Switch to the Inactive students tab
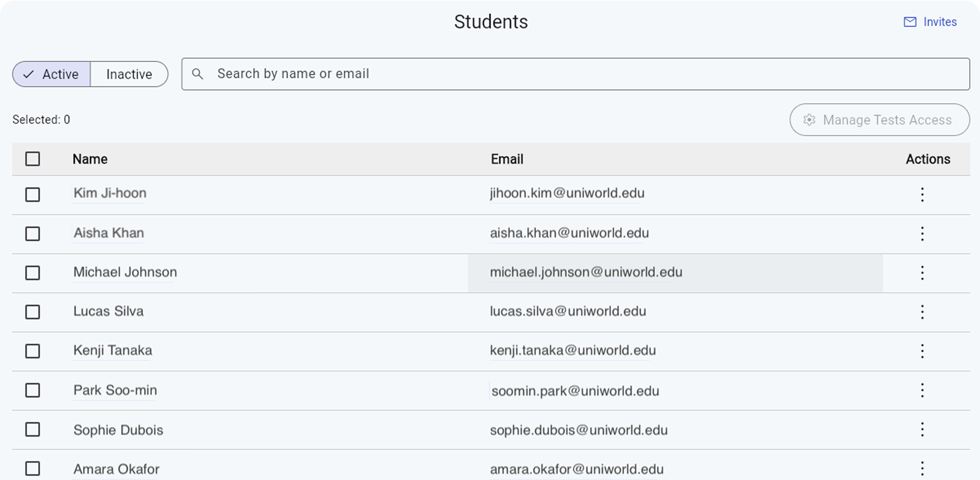Image resolution: width=980 pixels, height=480 pixels. [x=129, y=74]
